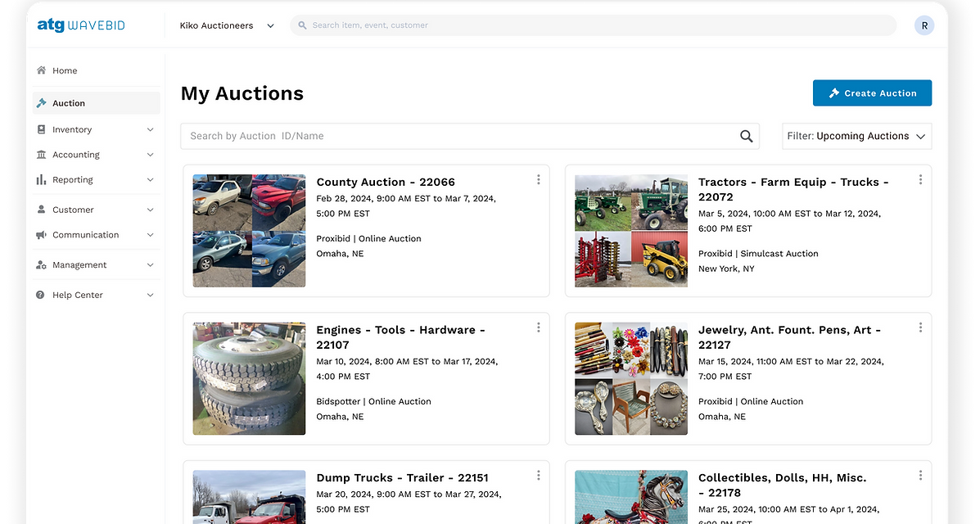Open options menu for Collectibles, Dolls, HH auction
Image resolution: width=980 pixels, height=524 pixels.
coord(920,476)
